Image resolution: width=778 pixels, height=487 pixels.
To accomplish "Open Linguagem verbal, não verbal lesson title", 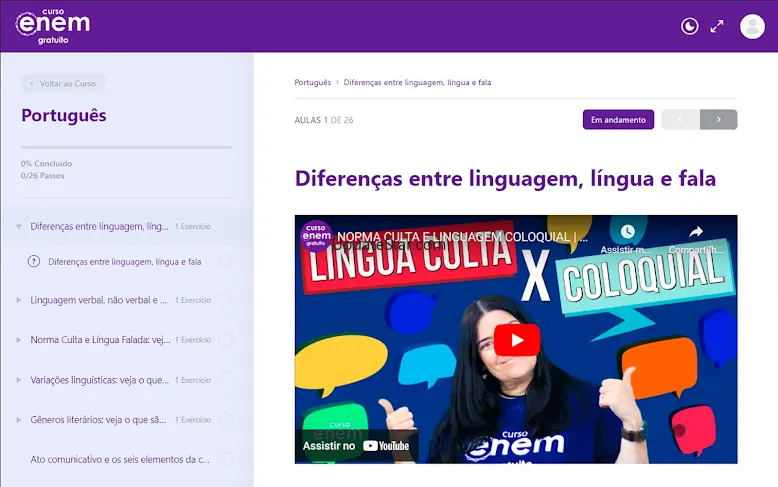I will (x=99, y=300).
